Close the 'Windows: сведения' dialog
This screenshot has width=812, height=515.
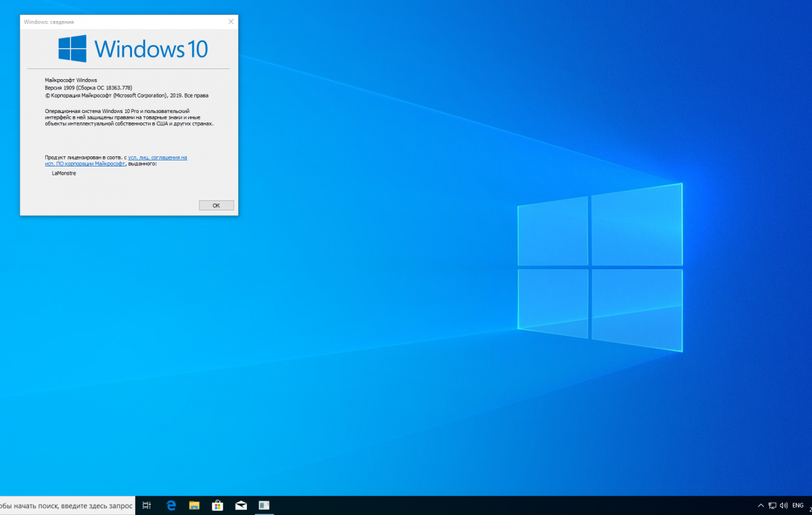point(231,22)
